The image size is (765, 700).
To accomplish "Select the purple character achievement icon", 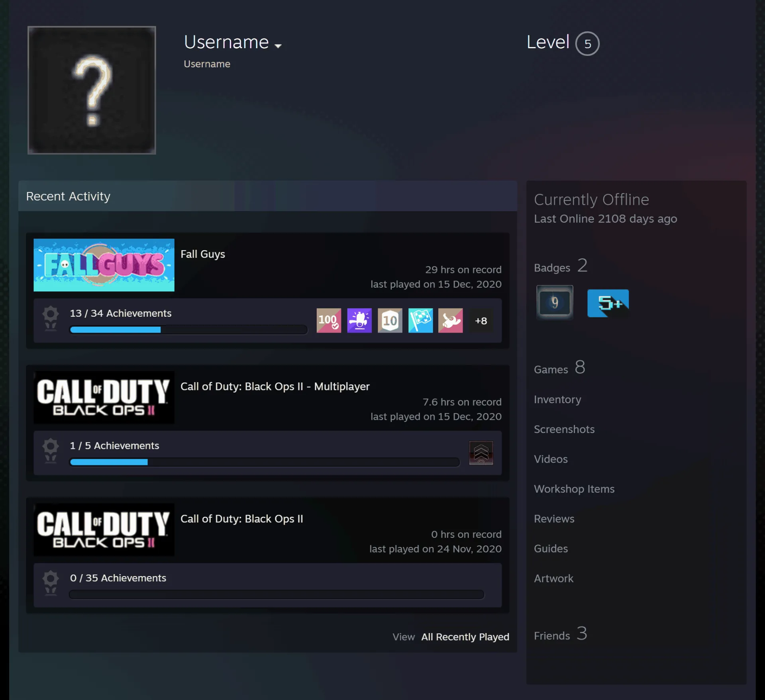I will tap(359, 320).
